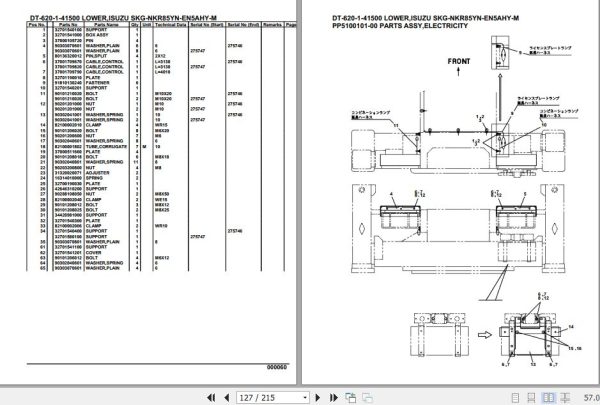Click the 'FRONT' label in the diagram
The width and height of the screenshot is (600, 405).
[x=459, y=61]
